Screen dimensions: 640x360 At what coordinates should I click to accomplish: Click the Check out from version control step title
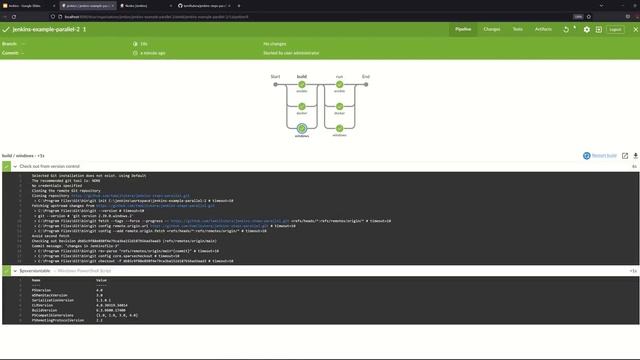point(49,167)
